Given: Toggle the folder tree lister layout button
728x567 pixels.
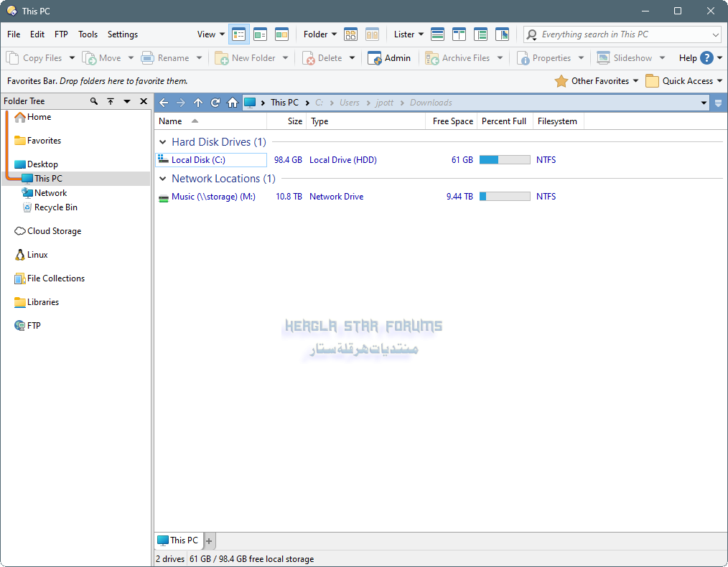Looking at the screenshot, I should click(x=481, y=34).
